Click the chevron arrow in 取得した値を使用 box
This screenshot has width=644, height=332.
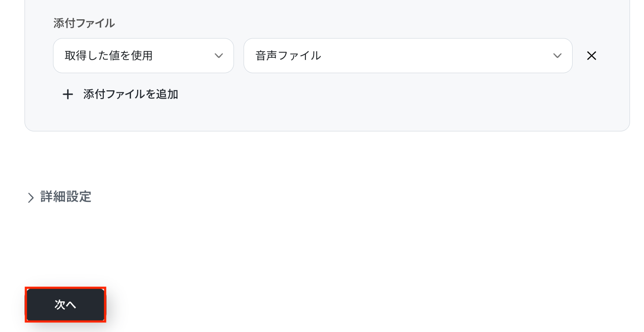pyautogui.click(x=219, y=56)
